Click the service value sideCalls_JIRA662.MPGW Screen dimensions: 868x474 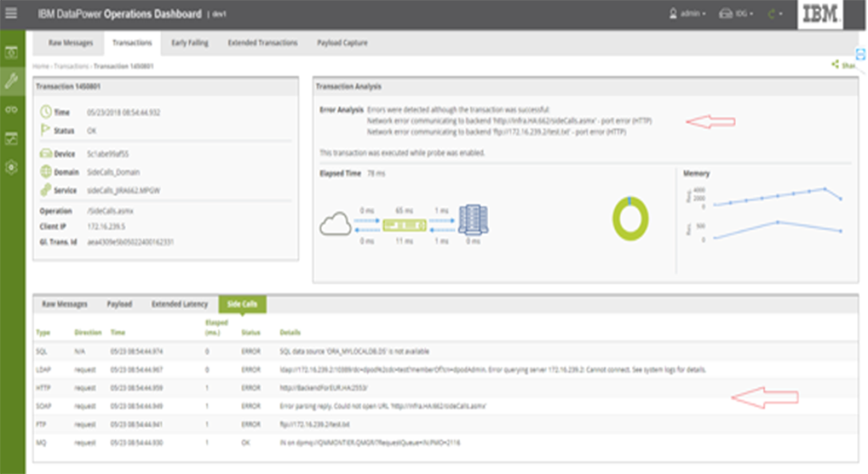coord(123,191)
